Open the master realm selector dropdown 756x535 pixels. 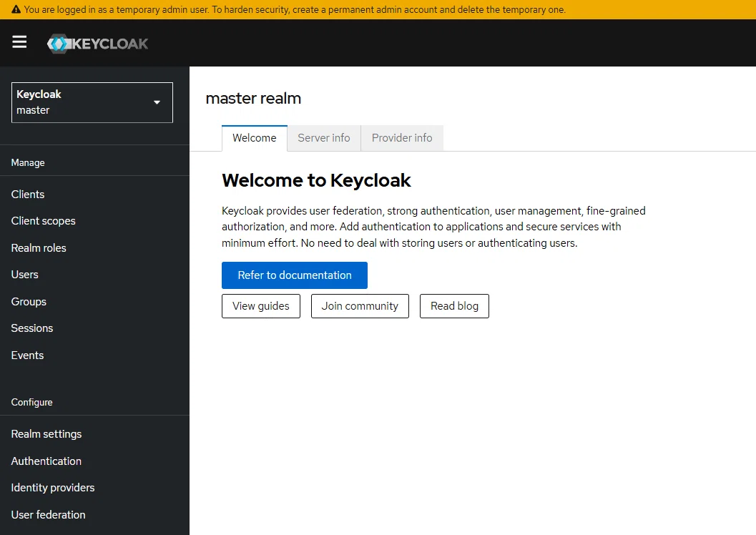click(92, 102)
